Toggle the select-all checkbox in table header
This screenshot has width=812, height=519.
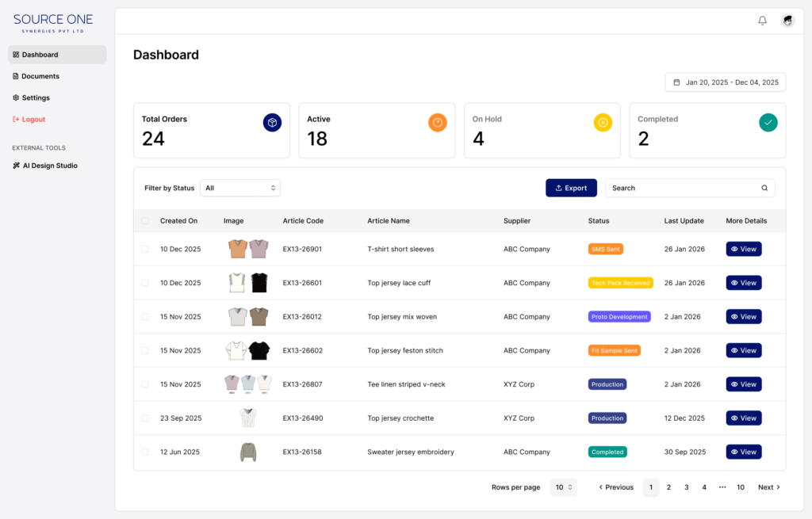point(145,221)
